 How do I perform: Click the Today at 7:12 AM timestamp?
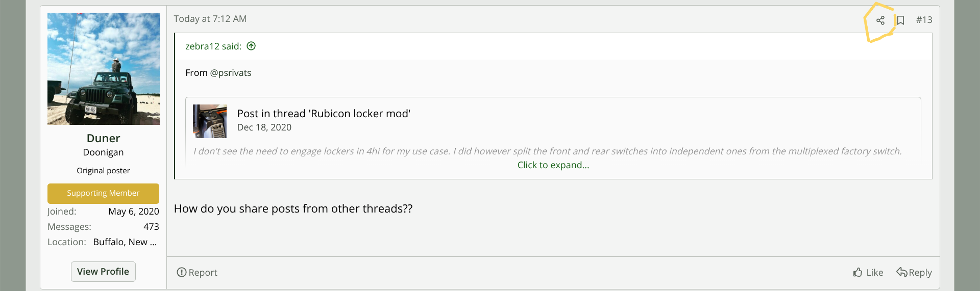pyautogui.click(x=210, y=19)
